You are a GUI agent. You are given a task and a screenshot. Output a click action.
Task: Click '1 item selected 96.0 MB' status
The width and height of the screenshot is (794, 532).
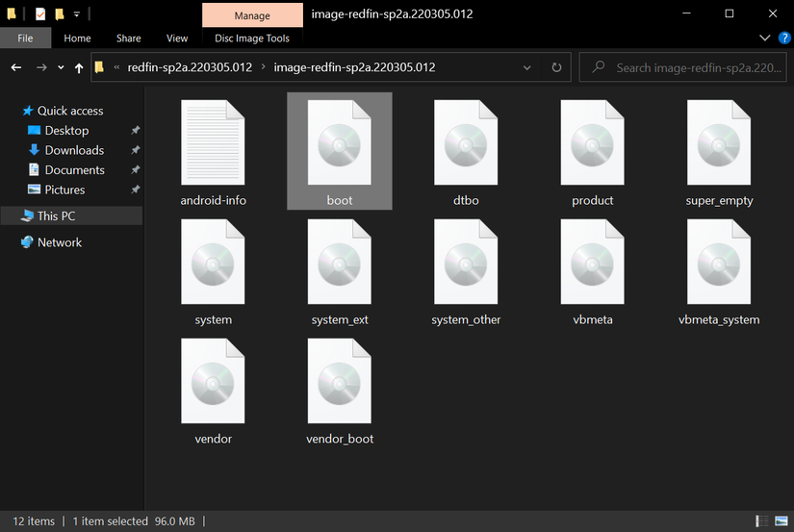tap(134, 520)
